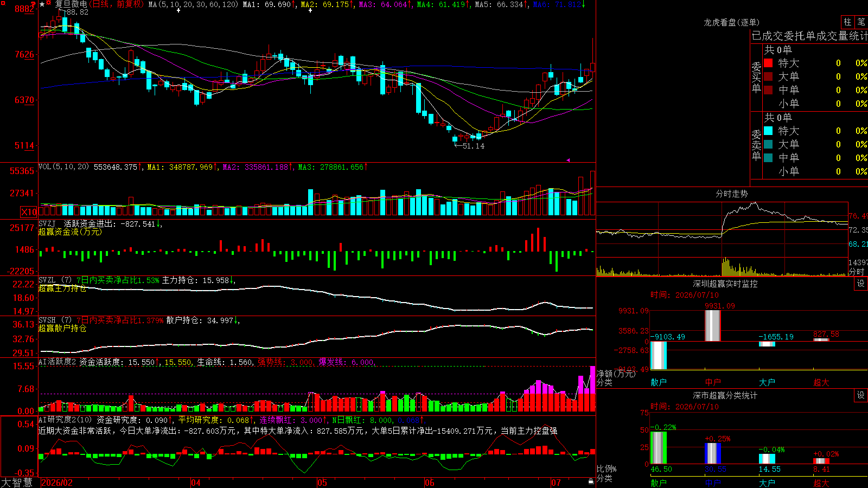Click the 2026/02 date on the timeline
The height and width of the screenshot is (488, 868).
[57, 483]
